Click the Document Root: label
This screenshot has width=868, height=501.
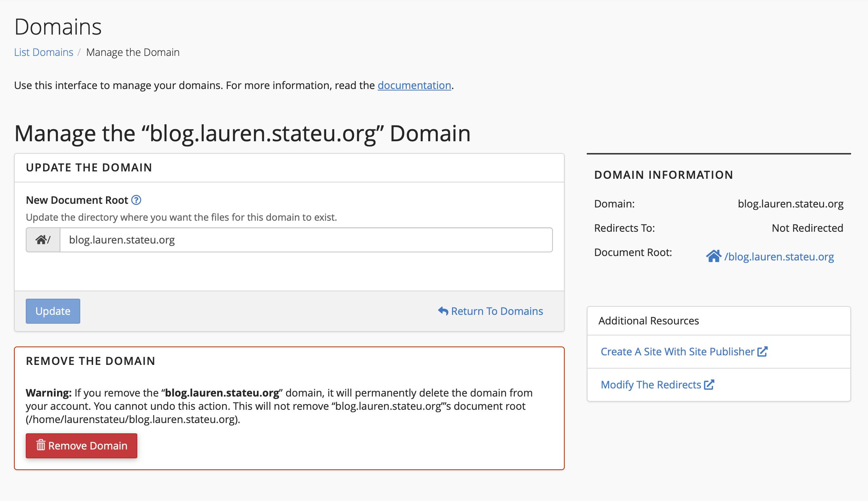(x=633, y=252)
